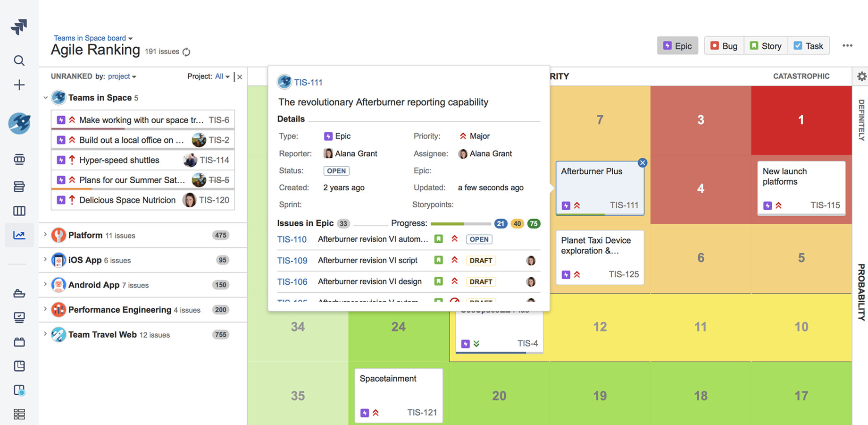The width and height of the screenshot is (868, 425).
Task: Click the calendar icon in the left sidebar
Action: click(x=19, y=341)
